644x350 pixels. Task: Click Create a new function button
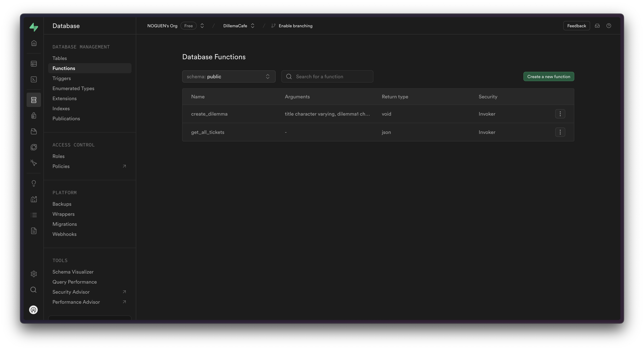(549, 77)
